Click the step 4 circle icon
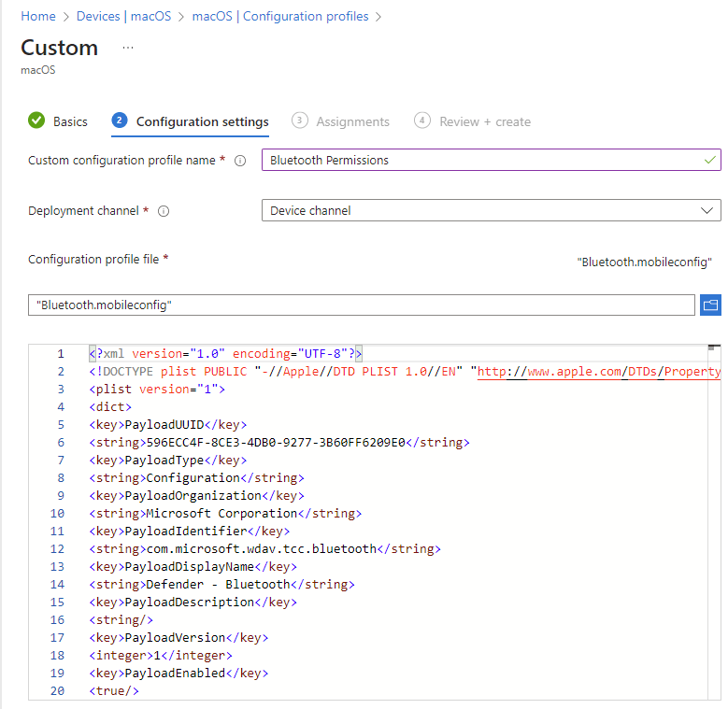The height and width of the screenshot is (709, 728). [x=422, y=121]
